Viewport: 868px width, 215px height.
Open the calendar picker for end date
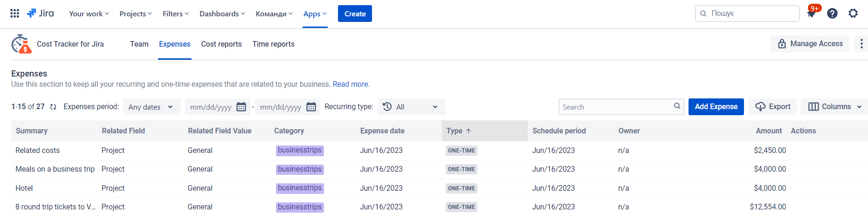(x=311, y=107)
